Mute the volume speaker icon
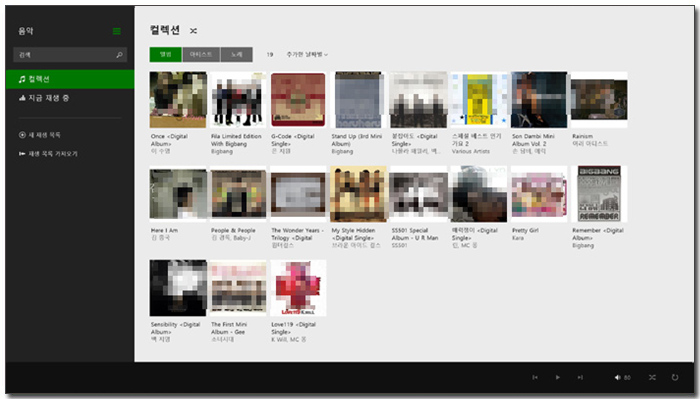This screenshot has height=399, width=700. tap(617, 378)
